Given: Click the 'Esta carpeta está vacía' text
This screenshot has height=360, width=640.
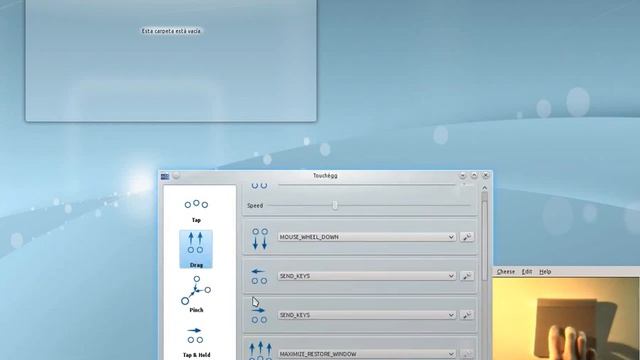Looking at the screenshot, I should click(171, 31).
